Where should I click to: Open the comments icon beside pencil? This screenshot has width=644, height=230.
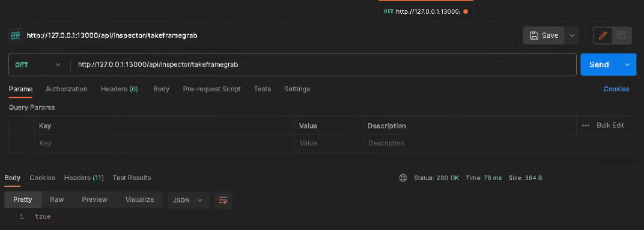coord(621,35)
